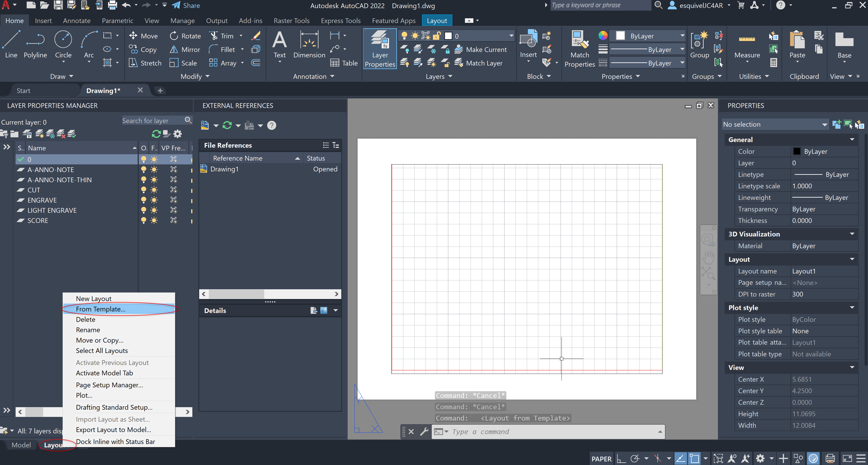This screenshot has width=868, height=465.
Task: Open No selection dropdown
Action: tap(775, 124)
